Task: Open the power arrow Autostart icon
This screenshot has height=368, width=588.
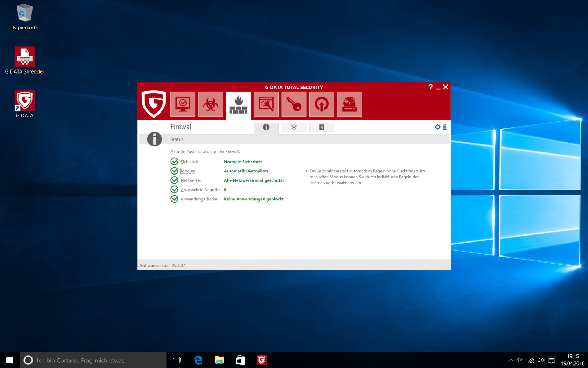Action: tap(322, 104)
